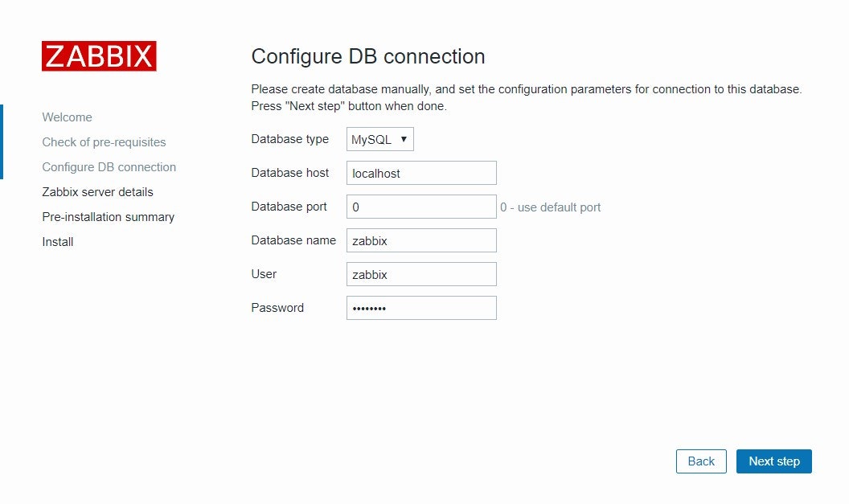Select the Install step in the sidebar
This screenshot has height=504, width=849.
pyautogui.click(x=57, y=241)
